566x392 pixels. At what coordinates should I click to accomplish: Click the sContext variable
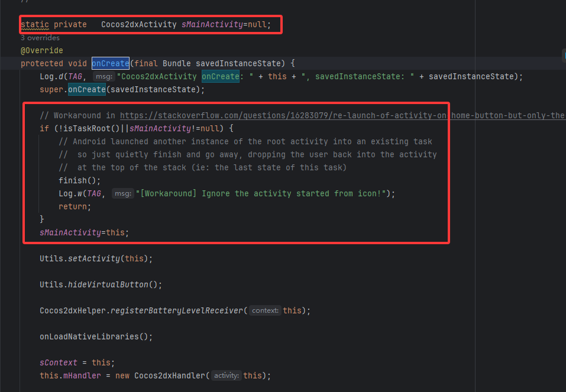click(59, 362)
